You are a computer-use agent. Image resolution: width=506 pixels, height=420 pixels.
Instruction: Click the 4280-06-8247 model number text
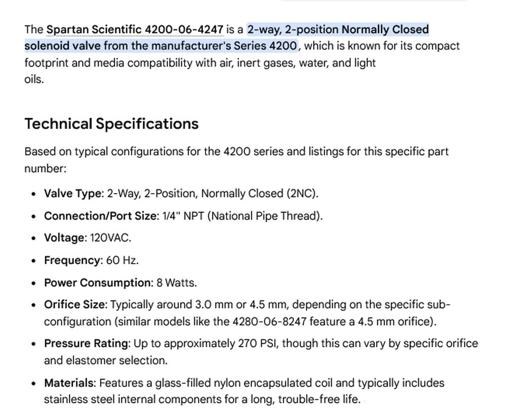270,321
